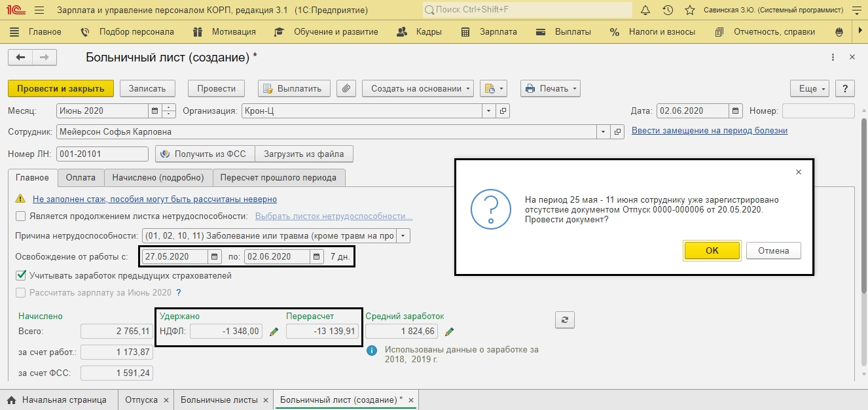Viewport: 868px width, 410px height.
Task: Click the warning triangle icon
Action: click(x=22, y=199)
